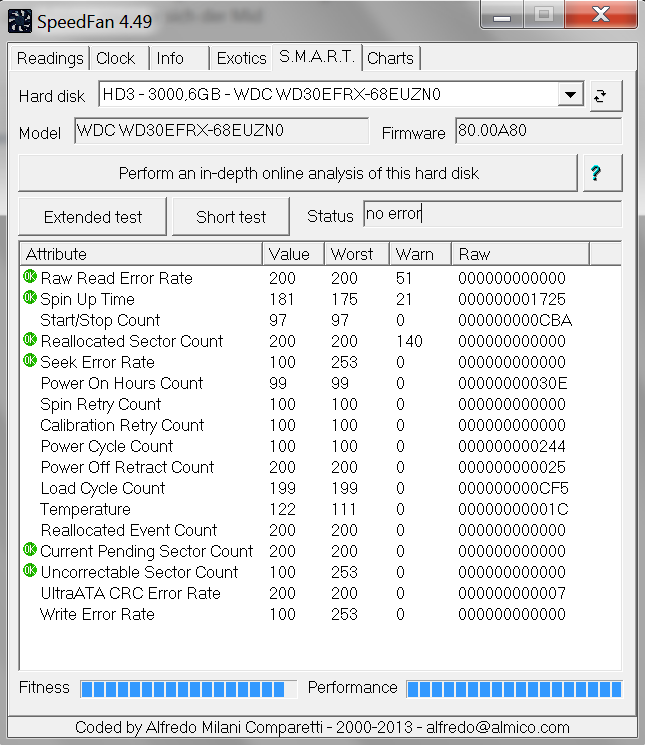This screenshot has width=645, height=745.
Task: Select the UltraATA CRC Error Rate attribute
Action: (x=131, y=593)
